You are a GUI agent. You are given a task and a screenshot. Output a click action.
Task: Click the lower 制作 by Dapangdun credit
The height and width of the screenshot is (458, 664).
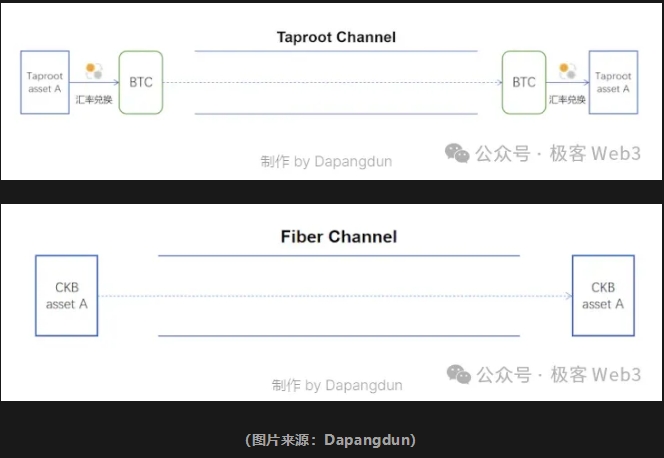click(337, 385)
